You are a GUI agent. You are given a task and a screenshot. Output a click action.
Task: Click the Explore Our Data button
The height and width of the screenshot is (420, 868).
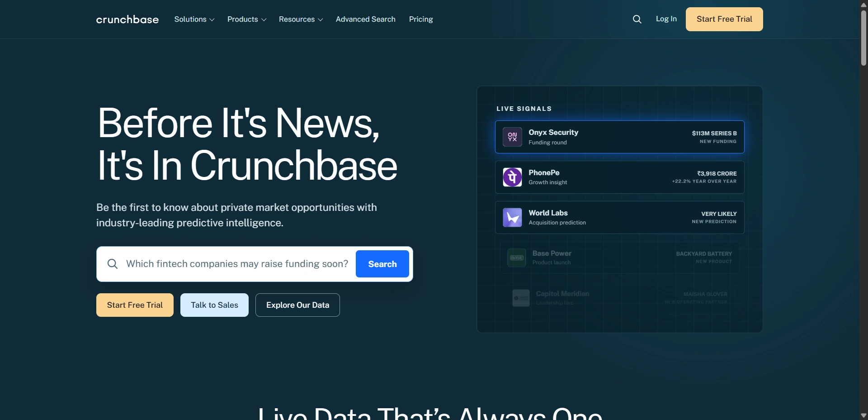click(x=297, y=305)
